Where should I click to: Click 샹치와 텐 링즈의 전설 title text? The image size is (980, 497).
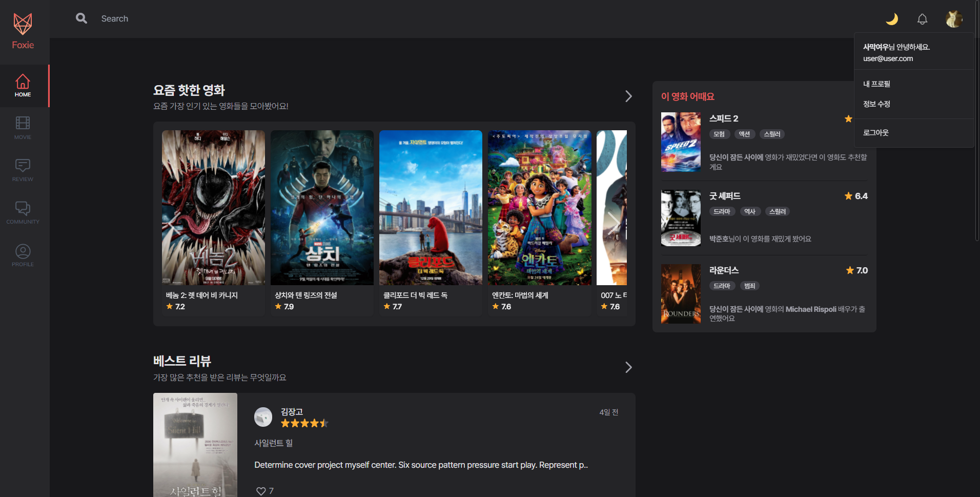[x=306, y=295]
